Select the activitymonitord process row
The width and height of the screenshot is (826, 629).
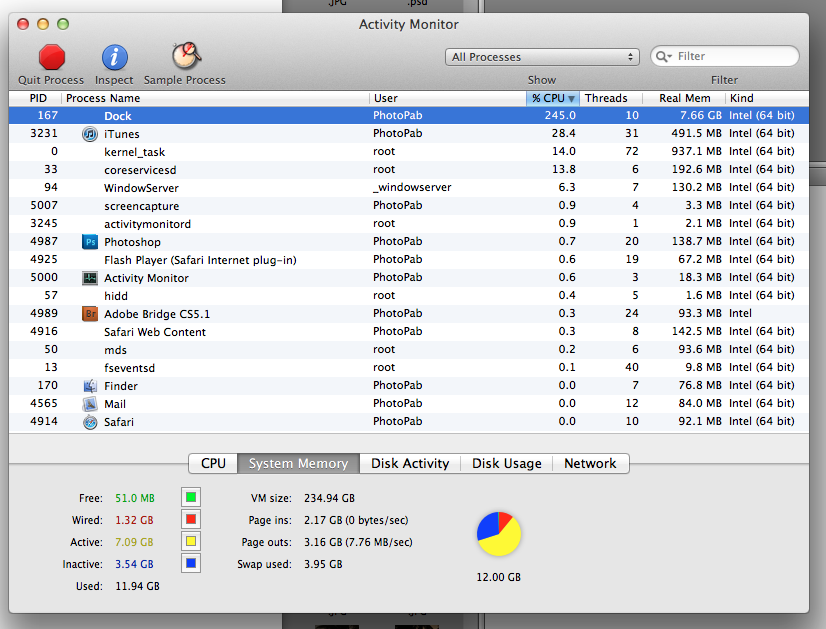pos(409,223)
